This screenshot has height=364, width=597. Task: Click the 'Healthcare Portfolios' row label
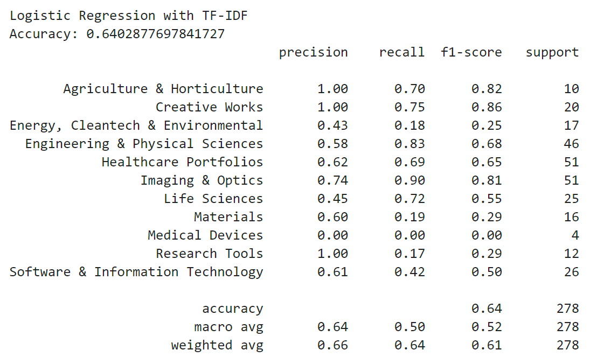(x=182, y=162)
